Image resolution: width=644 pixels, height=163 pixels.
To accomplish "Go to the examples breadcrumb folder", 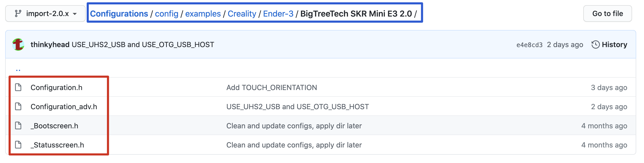I will (203, 13).
